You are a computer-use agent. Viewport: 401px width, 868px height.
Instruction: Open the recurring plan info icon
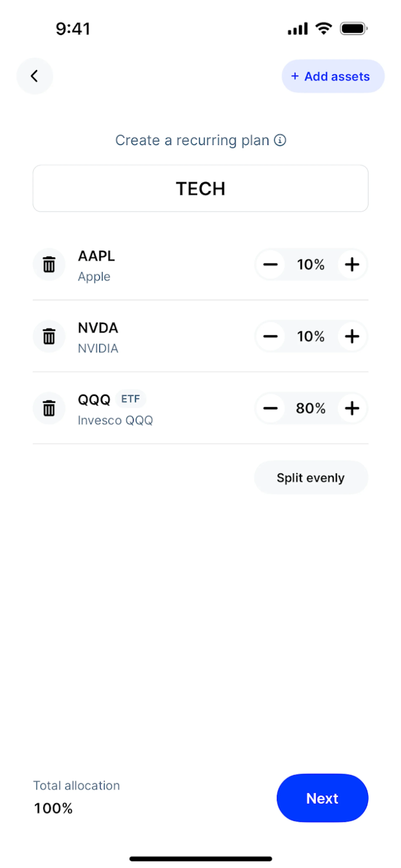click(280, 140)
